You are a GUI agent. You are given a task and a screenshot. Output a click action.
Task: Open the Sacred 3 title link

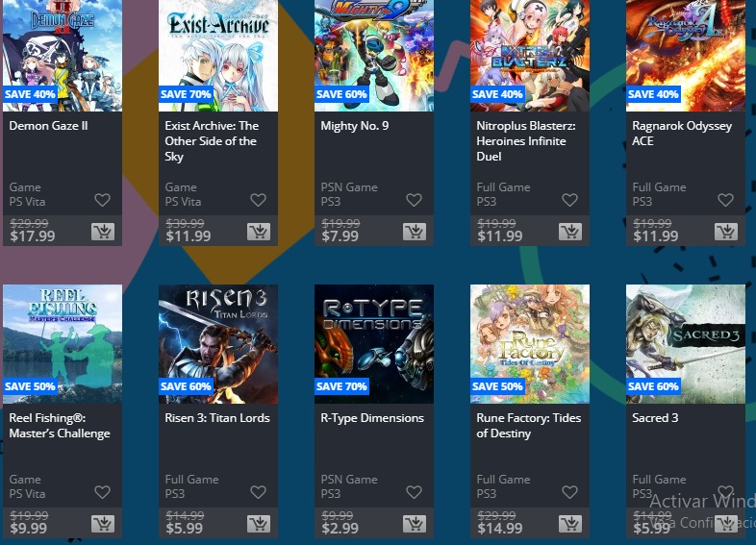click(x=655, y=418)
